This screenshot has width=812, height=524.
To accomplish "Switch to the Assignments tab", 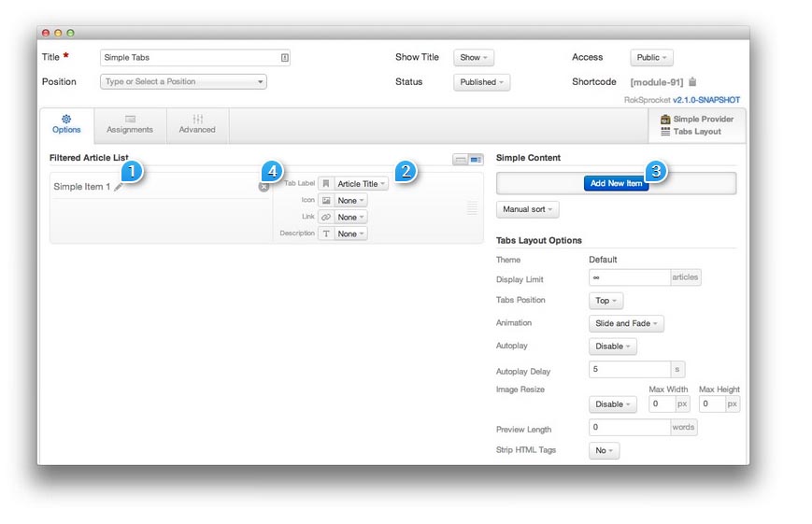I will click(130, 124).
